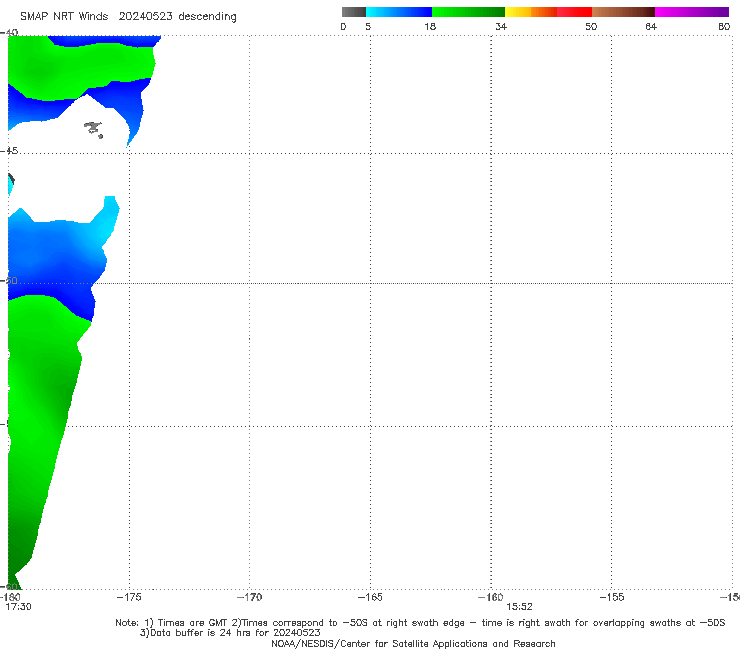Image resolution: width=740 pixels, height=650 pixels.
Task: Click the magenta-purple 64-80 segment of color bar
Action: coord(692,12)
